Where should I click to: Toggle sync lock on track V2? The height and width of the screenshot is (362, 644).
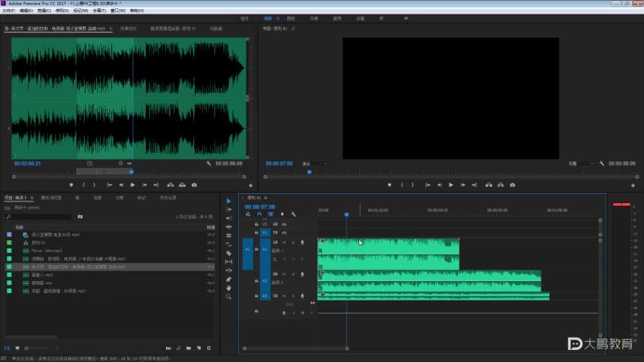(275, 224)
